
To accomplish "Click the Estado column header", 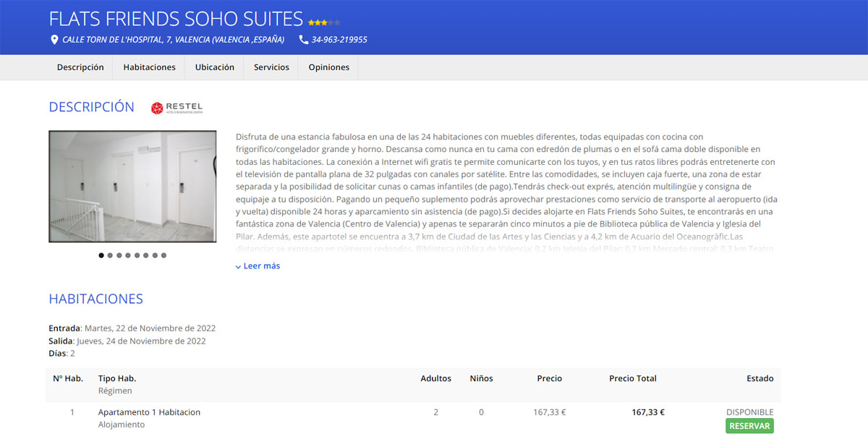I will pyautogui.click(x=759, y=378).
